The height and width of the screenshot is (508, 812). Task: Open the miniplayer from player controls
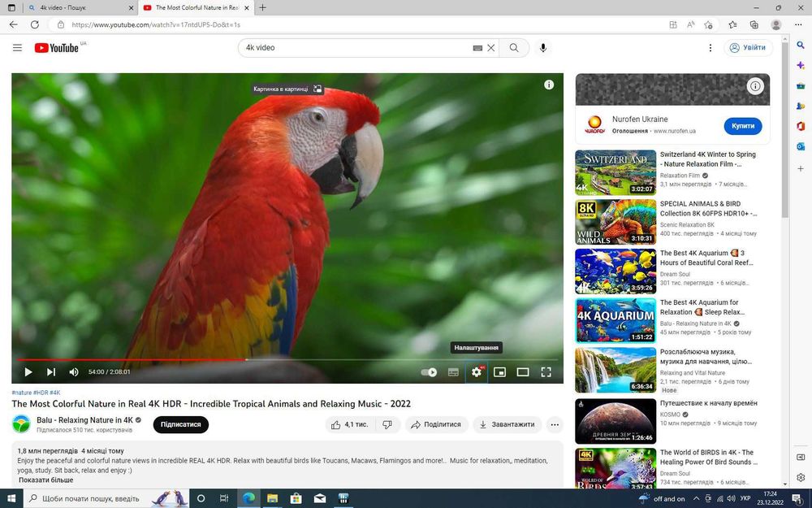coord(499,372)
